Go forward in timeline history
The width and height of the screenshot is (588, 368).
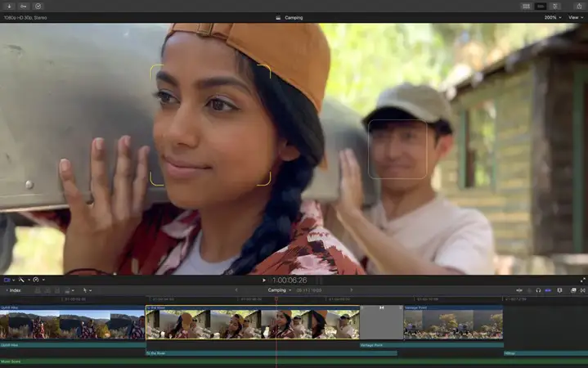pyautogui.click(x=351, y=290)
